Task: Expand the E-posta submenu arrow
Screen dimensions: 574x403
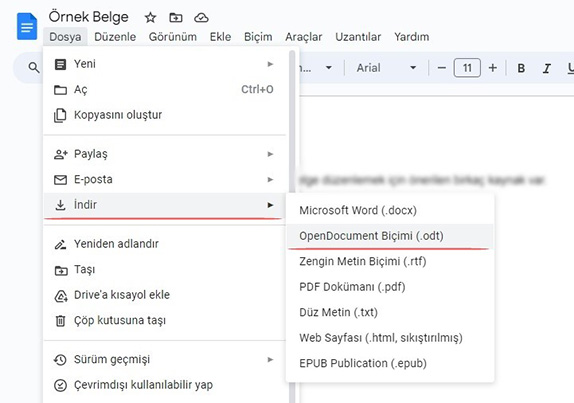Action: coord(270,180)
